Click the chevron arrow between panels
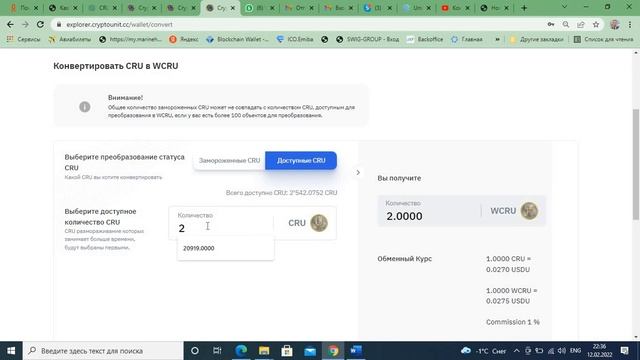Screen dimensions: 640x360 [358, 173]
